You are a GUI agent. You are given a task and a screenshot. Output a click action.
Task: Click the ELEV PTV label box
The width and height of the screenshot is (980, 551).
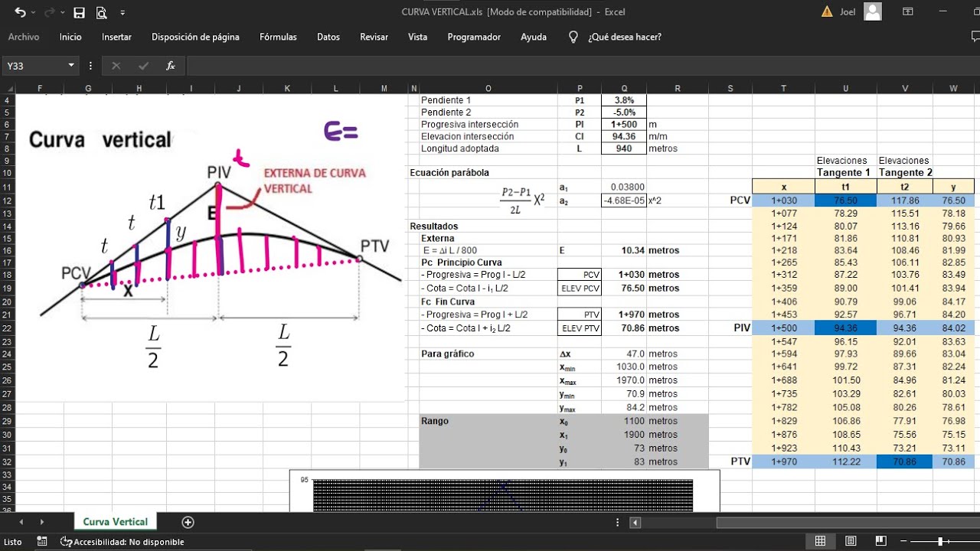point(580,328)
